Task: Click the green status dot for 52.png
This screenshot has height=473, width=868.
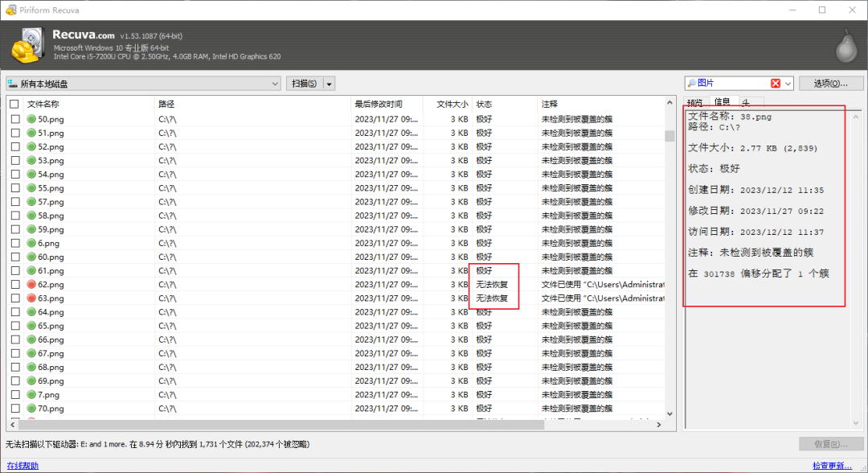Action: [31, 146]
